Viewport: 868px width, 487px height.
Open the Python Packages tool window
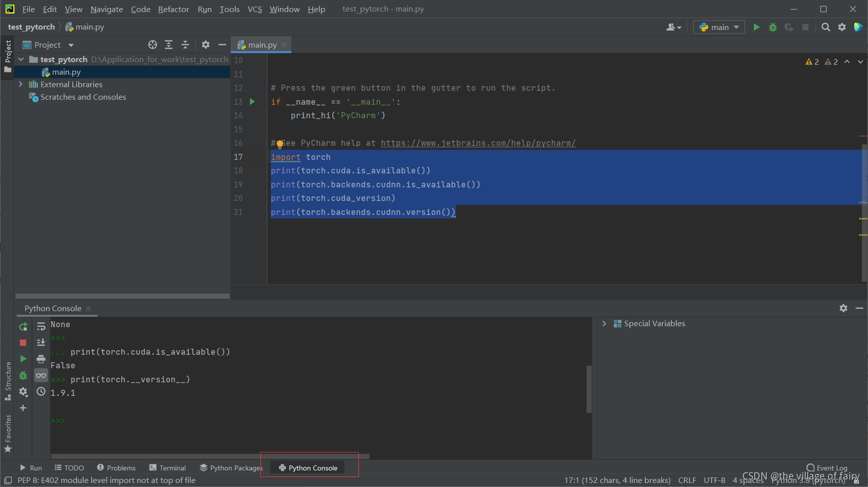tap(231, 468)
